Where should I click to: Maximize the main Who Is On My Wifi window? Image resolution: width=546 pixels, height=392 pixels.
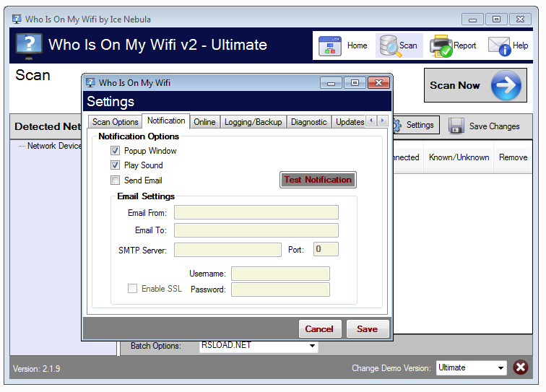pos(497,19)
